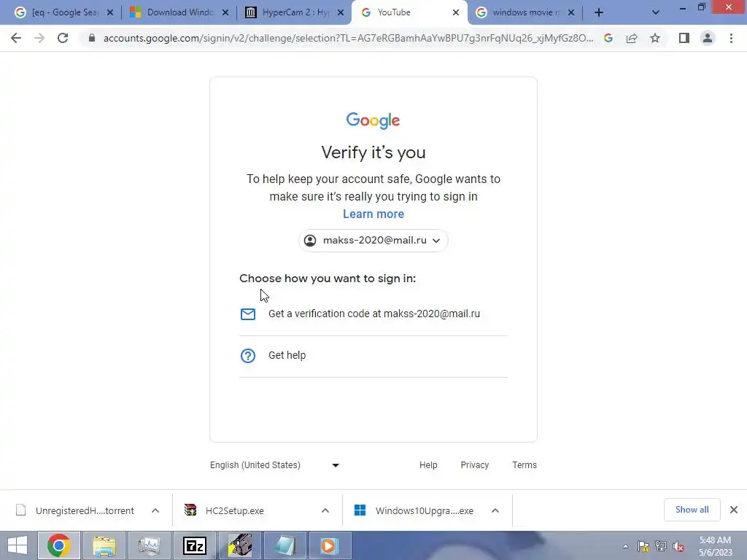Open the browser side panel icon
The width and height of the screenshot is (747, 560).
point(684,38)
